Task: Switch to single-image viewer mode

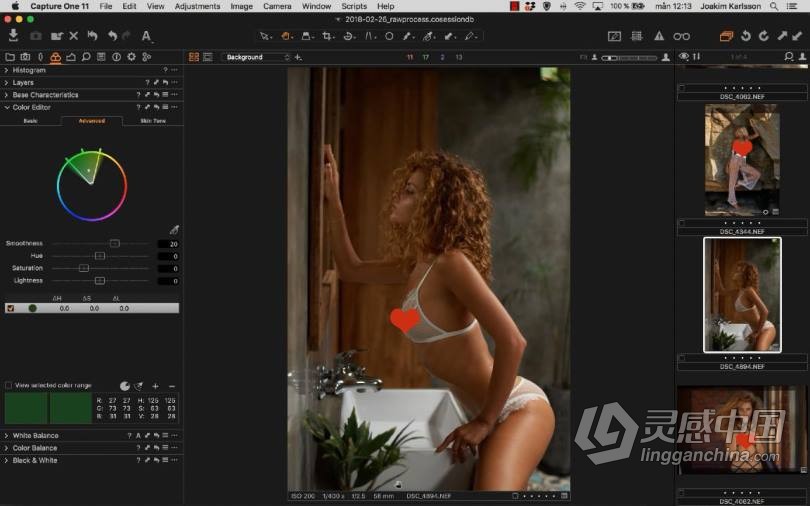Action: tap(208, 57)
